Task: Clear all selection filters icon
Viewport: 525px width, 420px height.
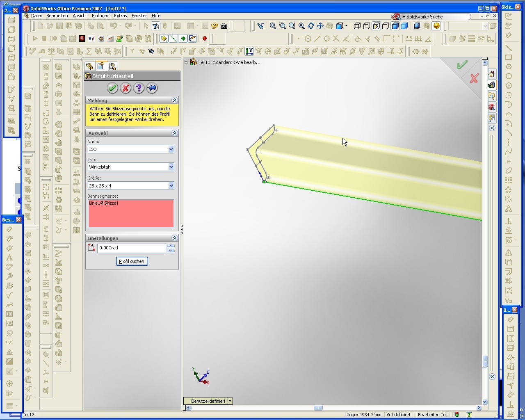Action: [x=142, y=51]
